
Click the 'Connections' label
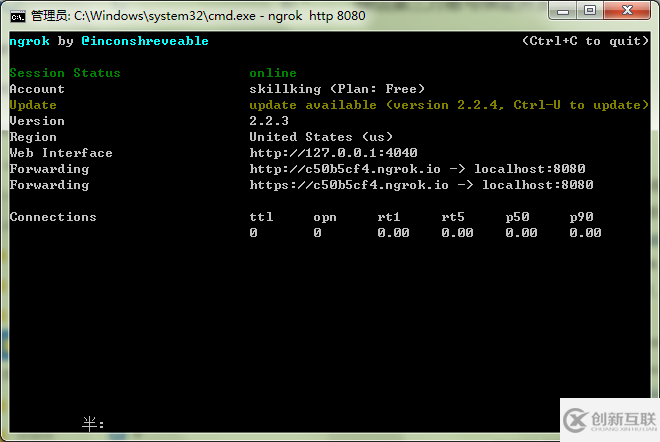53,217
